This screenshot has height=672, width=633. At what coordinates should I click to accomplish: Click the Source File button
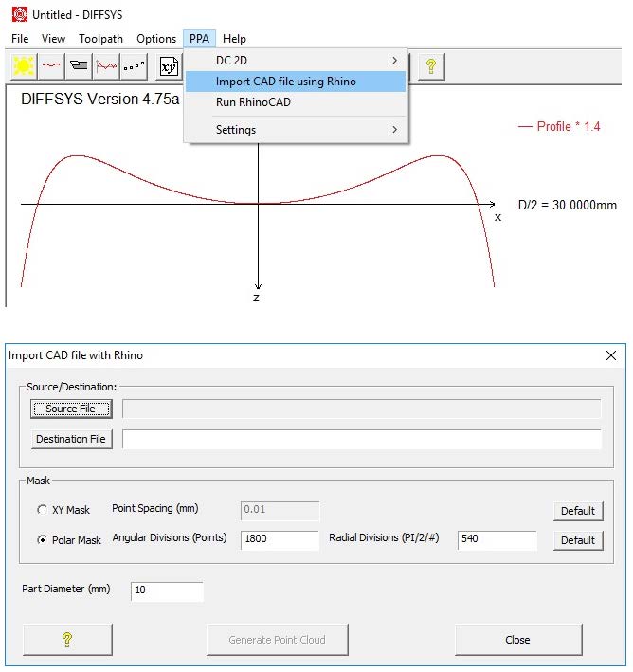click(71, 409)
